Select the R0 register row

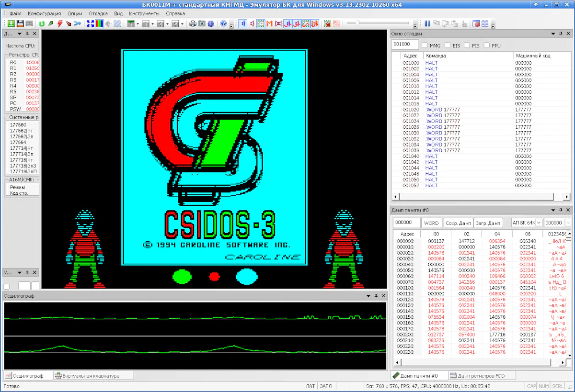point(24,63)
